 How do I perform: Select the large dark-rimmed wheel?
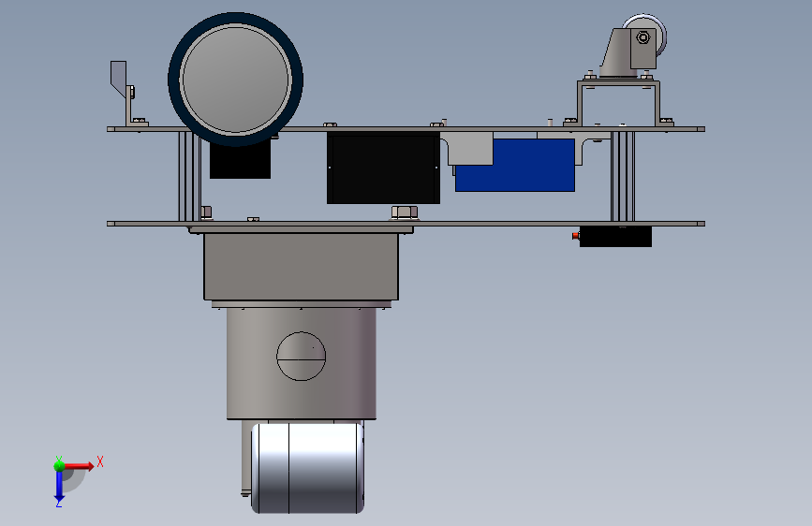(236, 80)
